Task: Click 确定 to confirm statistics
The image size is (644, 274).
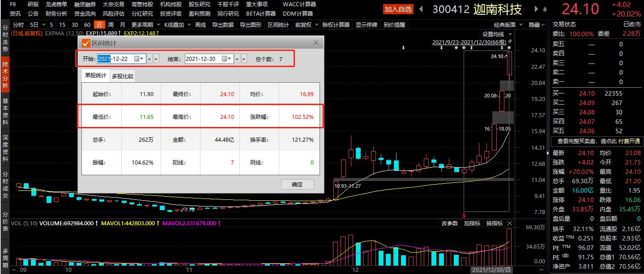Action: 297,185
